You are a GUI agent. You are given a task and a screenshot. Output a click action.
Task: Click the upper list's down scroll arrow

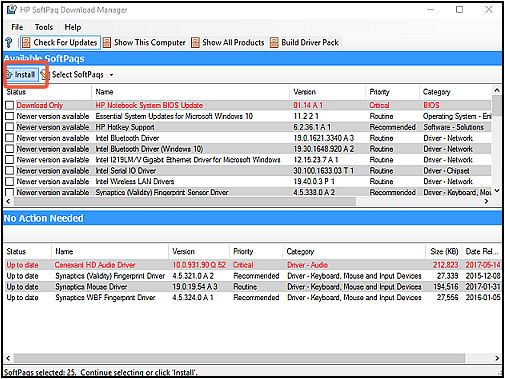(497, 191)
